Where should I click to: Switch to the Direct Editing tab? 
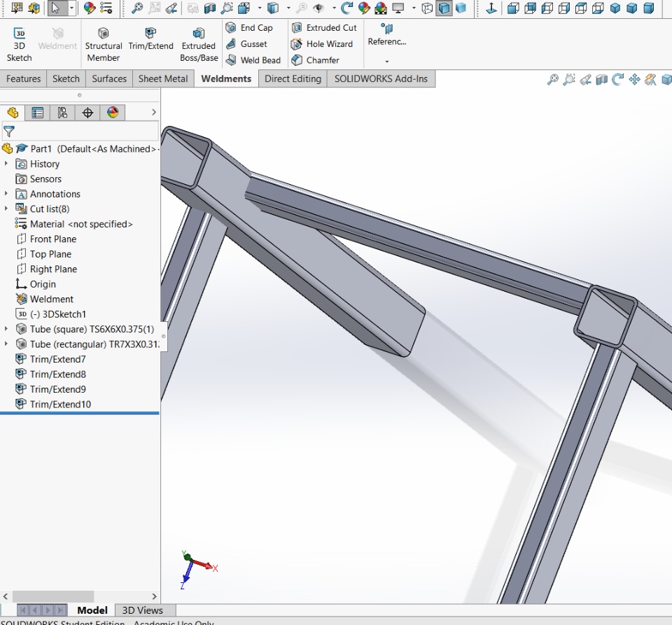coord(293,79)
